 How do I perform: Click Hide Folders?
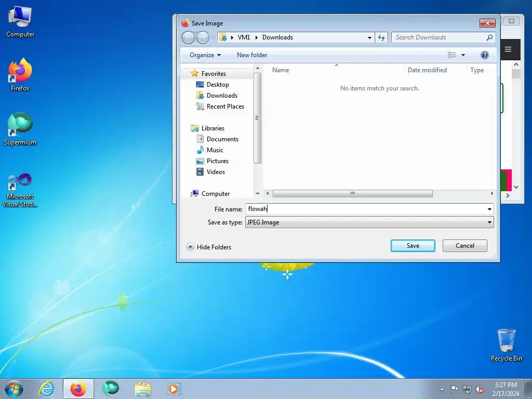coord(214,247)
